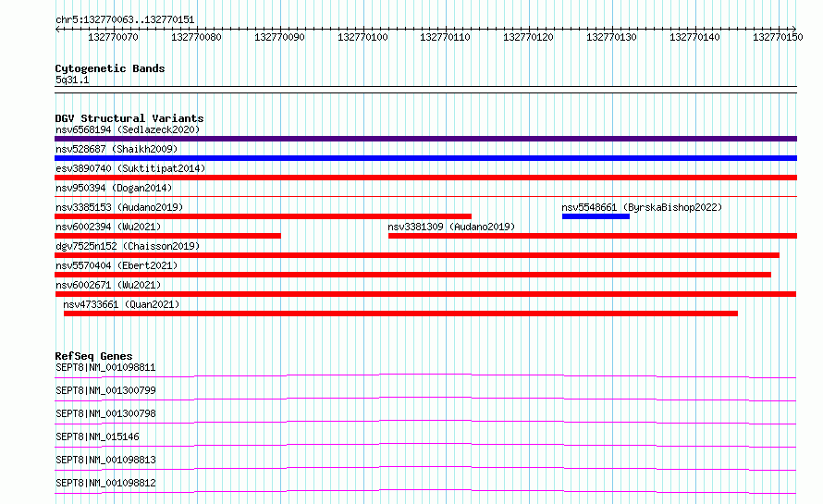Click the red nsv3385153 variant bar

point(263,216)
